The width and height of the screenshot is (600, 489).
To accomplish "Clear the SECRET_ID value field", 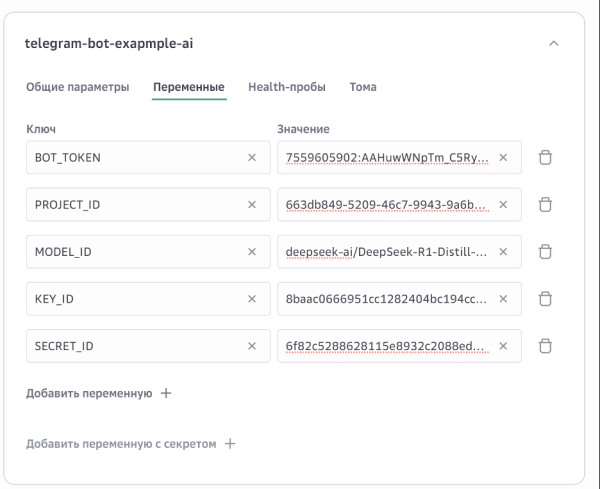I will coord(503,346).
